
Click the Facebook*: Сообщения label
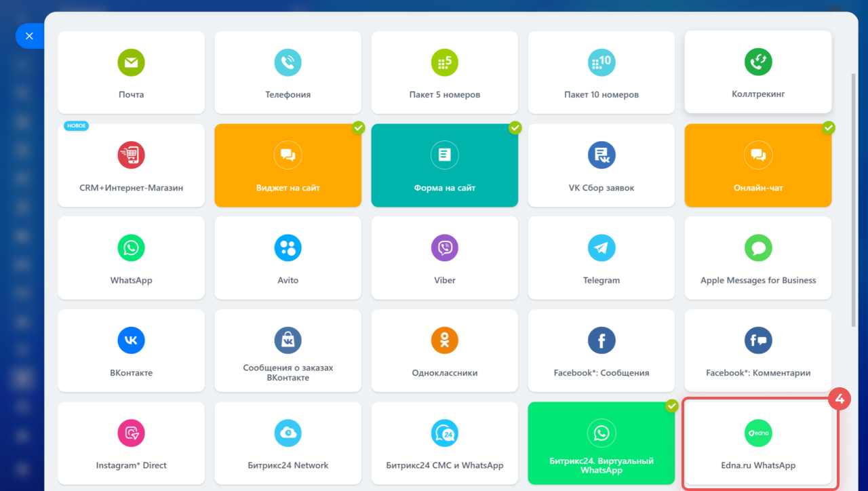coord(601,373)
